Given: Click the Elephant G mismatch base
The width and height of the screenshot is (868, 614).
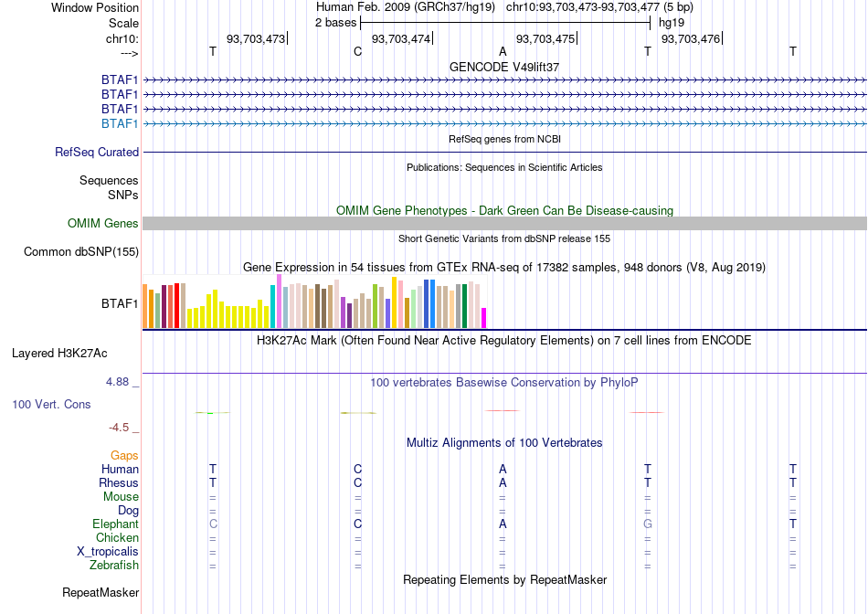Looking at the screenshot, I should (648, 524).
